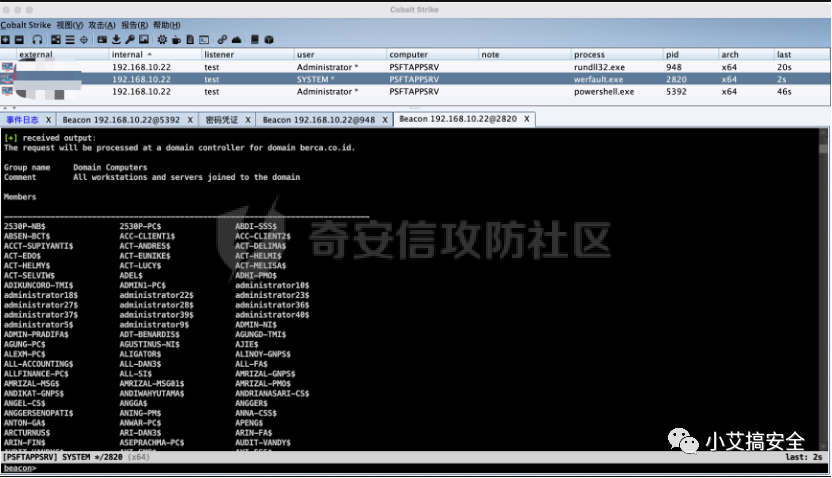Viewport: 832px width, 478px height.
Task: Open the 攻击(A) menu
Action: pyautogui.click(x=102, y=25)
